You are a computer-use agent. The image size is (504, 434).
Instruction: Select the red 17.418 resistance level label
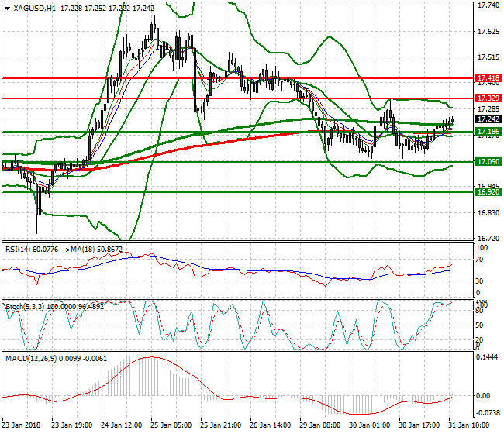[488, 78]
